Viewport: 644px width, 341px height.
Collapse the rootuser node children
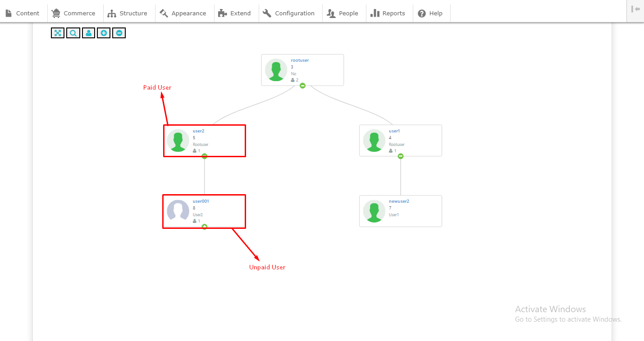pos(302,86)
